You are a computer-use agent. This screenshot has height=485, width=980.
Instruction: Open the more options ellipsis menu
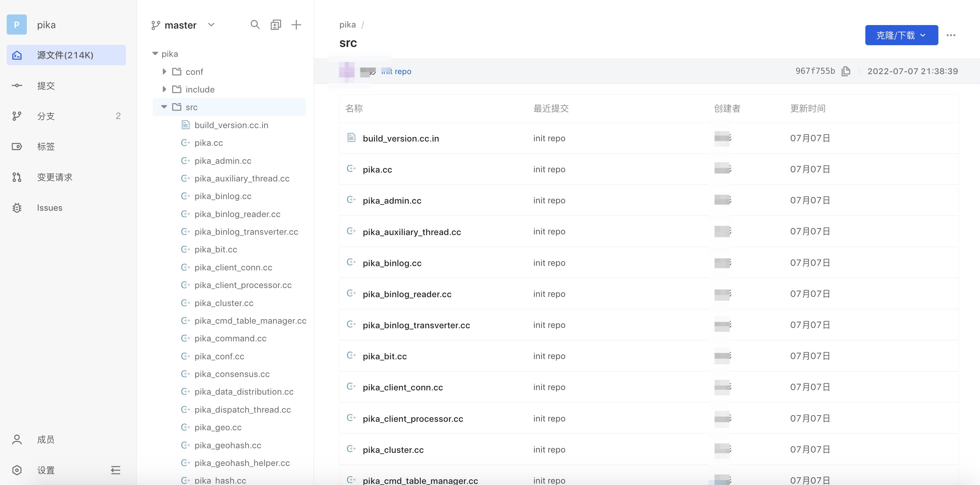[x=951, y=35]
